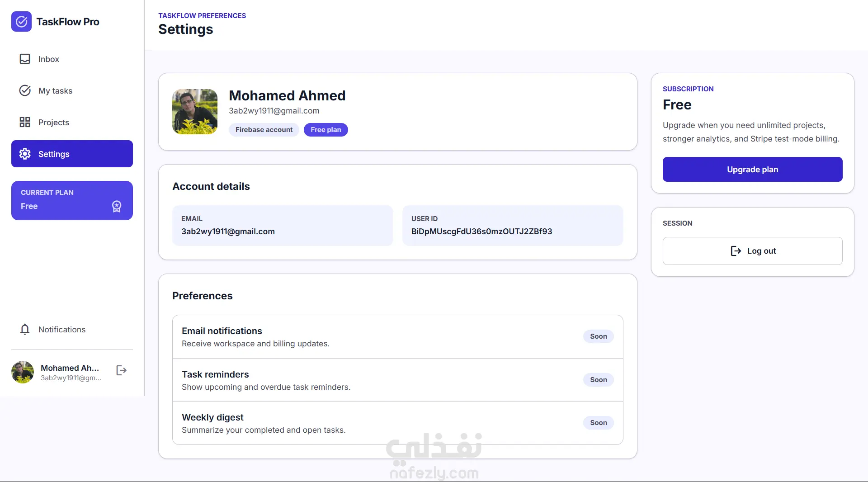Click the My tasks checkmark icon
Image resolution: width=868 pixels, height=482 pixels.
click(x=25, y=91)
